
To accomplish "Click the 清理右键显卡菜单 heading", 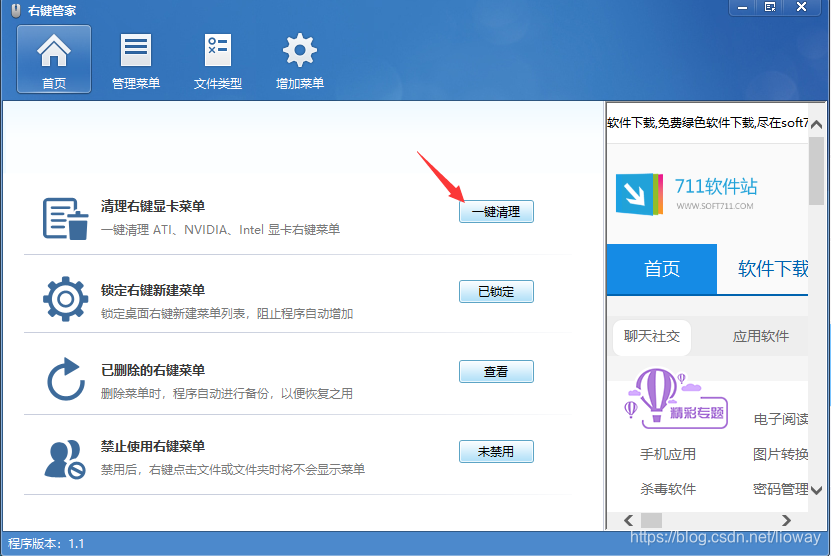I will (x=153, y=206).
